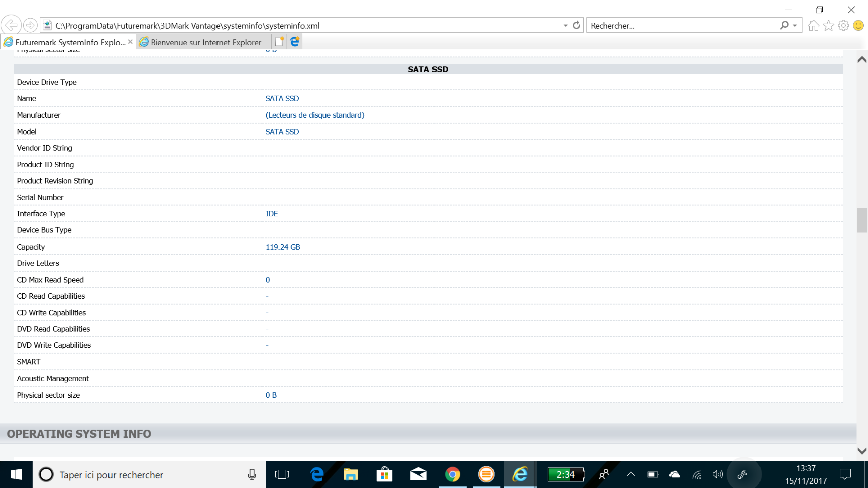Click the page scrollbar up arrow
Viewport: 868px width, 488px height.
(862, 59)
